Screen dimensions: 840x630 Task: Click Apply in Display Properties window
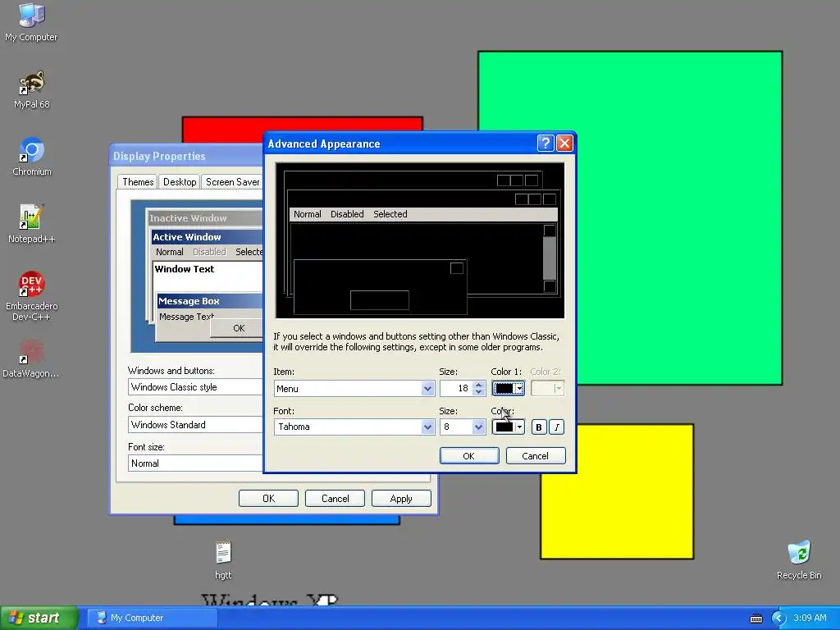401,499
